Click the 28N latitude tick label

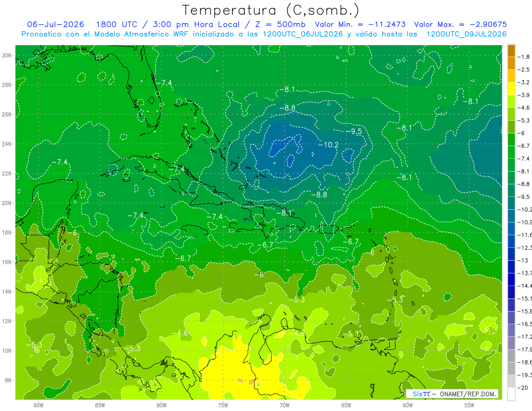[7, 85]
